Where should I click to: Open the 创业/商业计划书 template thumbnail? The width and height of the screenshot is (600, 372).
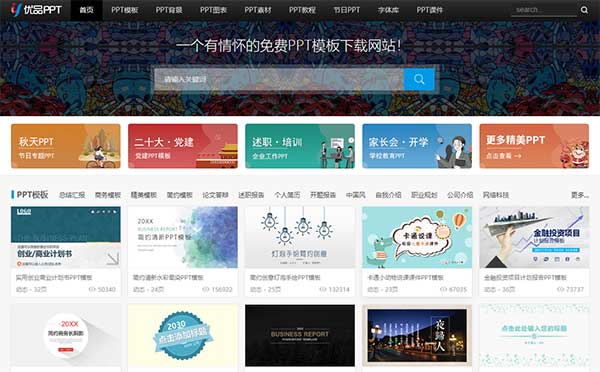(x=65, y=237)
